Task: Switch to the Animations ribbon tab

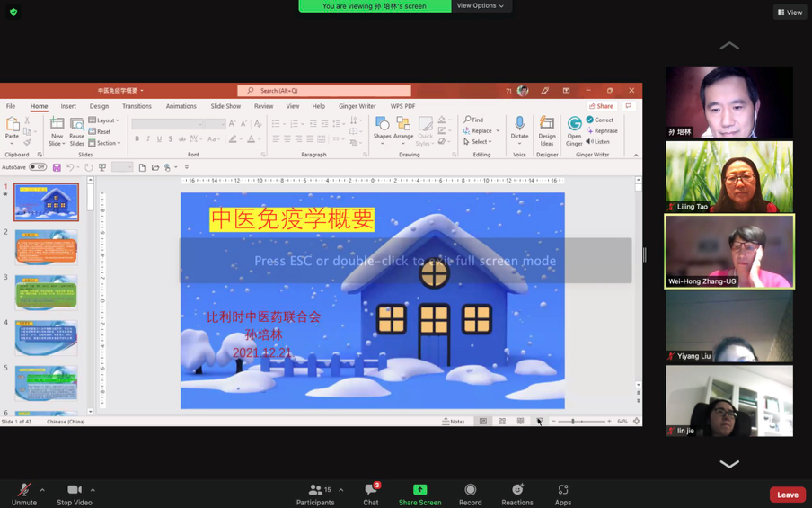Action: (181, 106)
